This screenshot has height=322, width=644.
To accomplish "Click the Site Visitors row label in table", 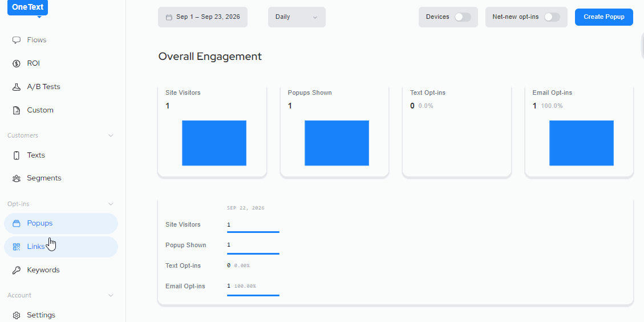I will point(183,224).
